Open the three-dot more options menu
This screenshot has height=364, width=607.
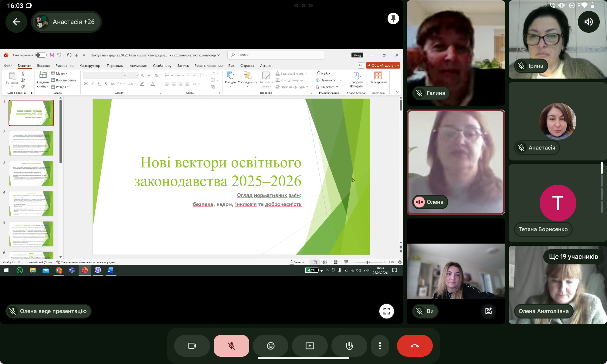pos(380,346)
